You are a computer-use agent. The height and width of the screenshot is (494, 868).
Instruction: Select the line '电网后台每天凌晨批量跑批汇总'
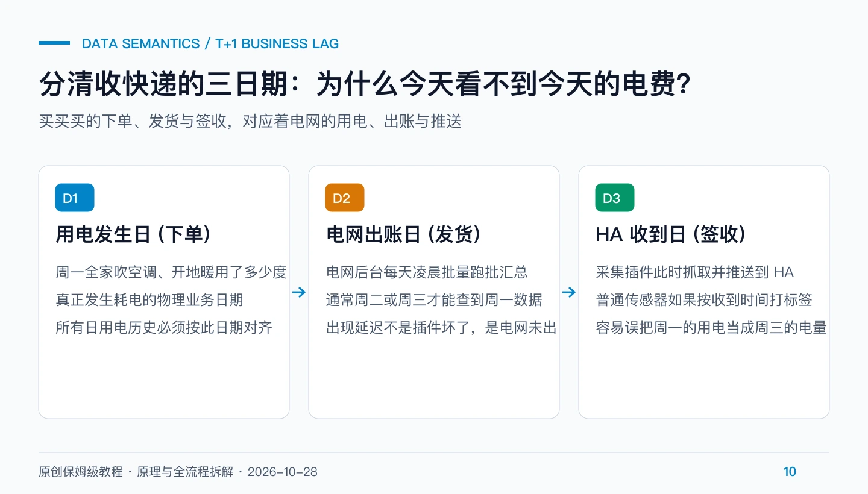click(x=427, y=272)
